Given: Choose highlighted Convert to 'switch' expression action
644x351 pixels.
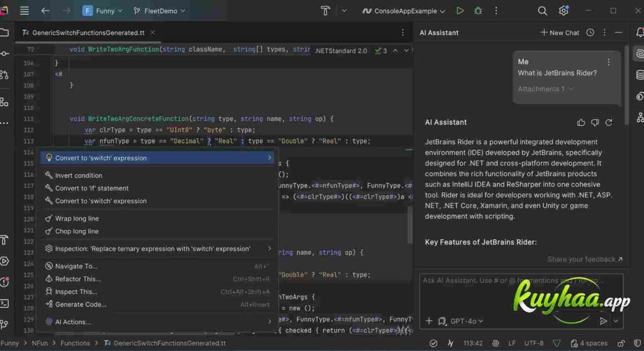Looking at the screenshot, I should pos(157,158).
